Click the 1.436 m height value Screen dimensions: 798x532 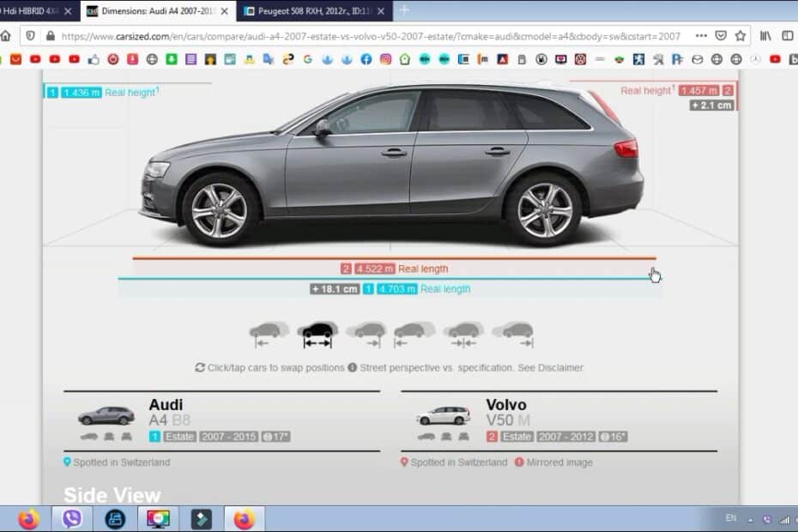pyautogui.click(x=82, y=93)
